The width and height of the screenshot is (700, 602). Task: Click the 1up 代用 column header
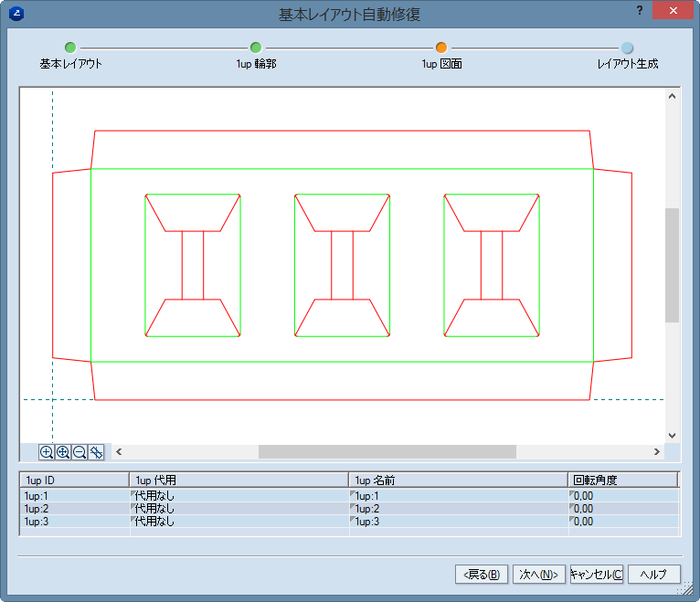pos(239,480)
